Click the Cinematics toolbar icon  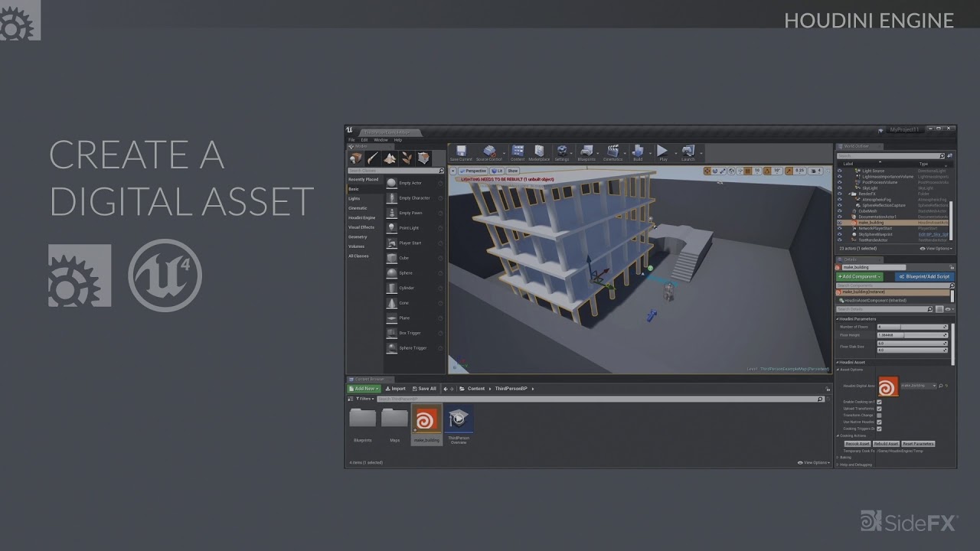[x=612, y=151]
